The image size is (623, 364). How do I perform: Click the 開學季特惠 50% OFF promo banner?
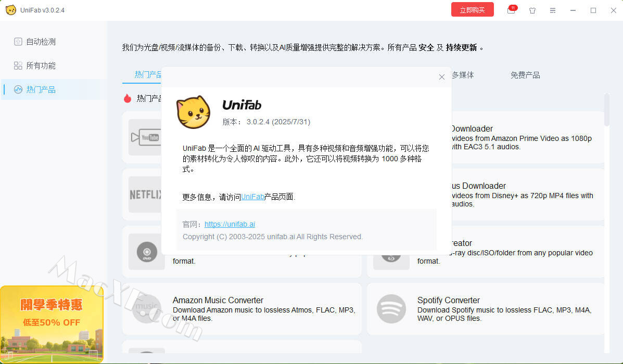[x=52, y=324]
